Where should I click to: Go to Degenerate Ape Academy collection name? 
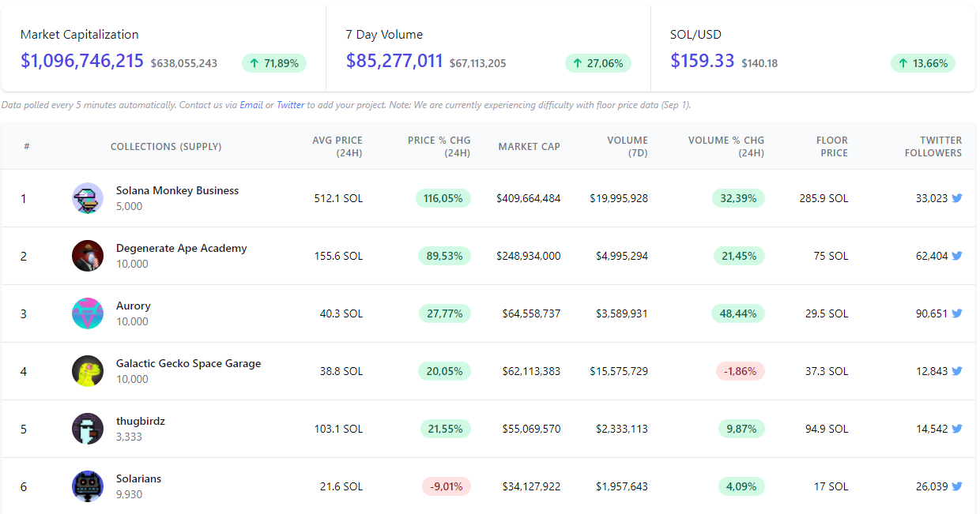182,248
